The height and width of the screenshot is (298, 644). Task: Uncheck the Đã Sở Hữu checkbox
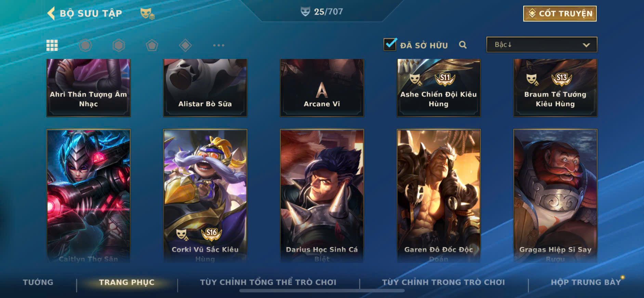click(x=390, y=45)
